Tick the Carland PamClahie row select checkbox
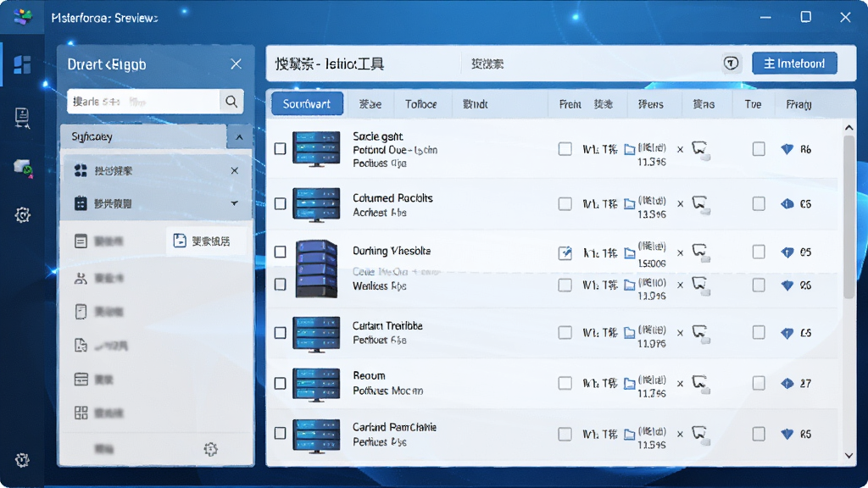Viewport: 868px width, 488px height. pos(280,433)
